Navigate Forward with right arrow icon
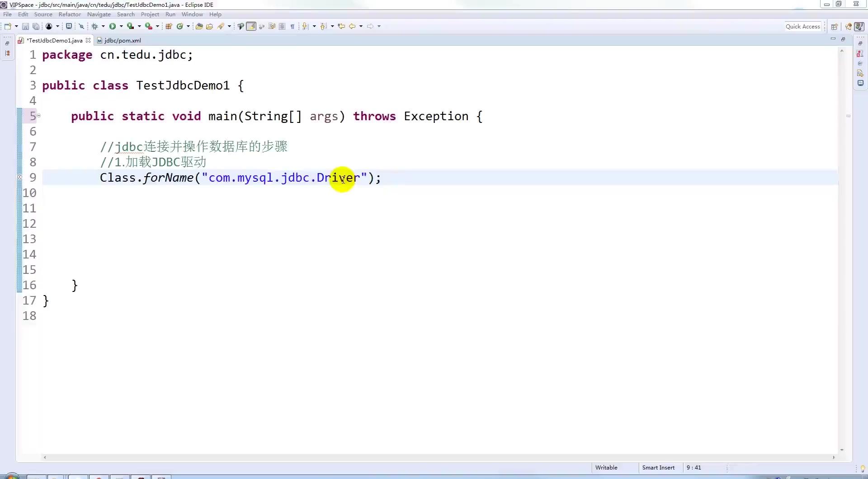Image resolution: width=868 pixels, height=479 pixels. 370,26
